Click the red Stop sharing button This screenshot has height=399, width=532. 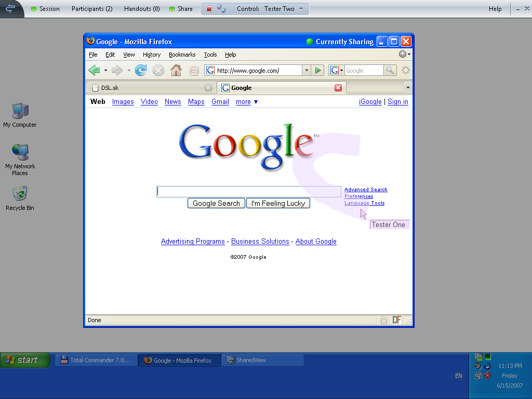pyautogui.click(x=209, y=9)
